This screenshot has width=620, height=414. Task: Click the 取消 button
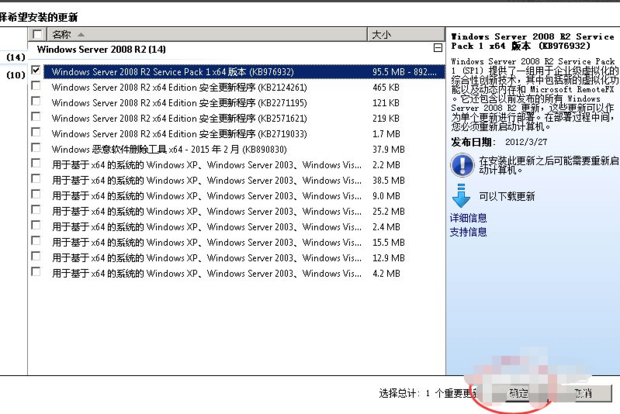tap(583, 393)
